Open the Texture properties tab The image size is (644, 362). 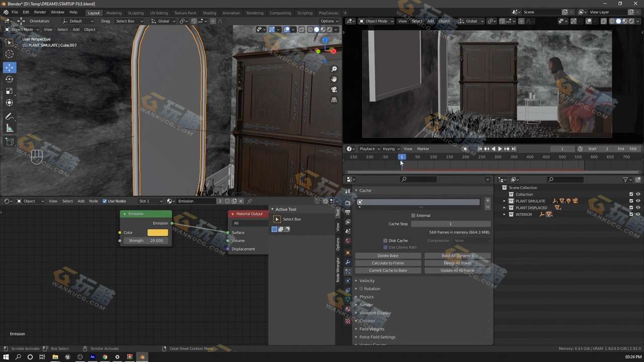pyautogui.click(x=348, y=321)
